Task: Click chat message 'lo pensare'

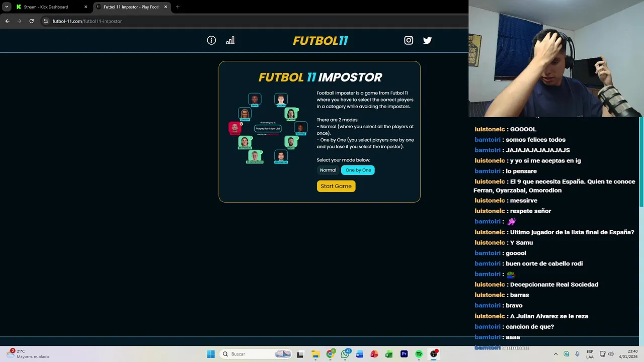Action: [x=521, y=171]
